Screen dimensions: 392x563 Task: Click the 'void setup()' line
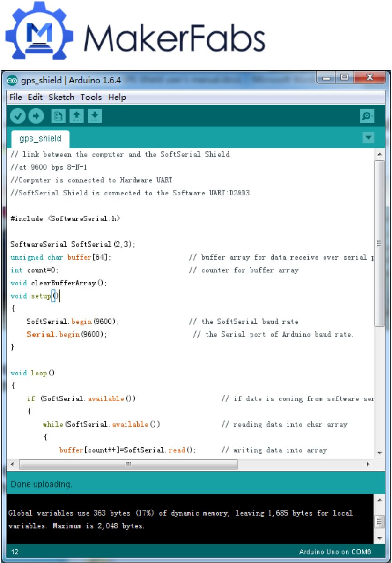coord(35,296)
